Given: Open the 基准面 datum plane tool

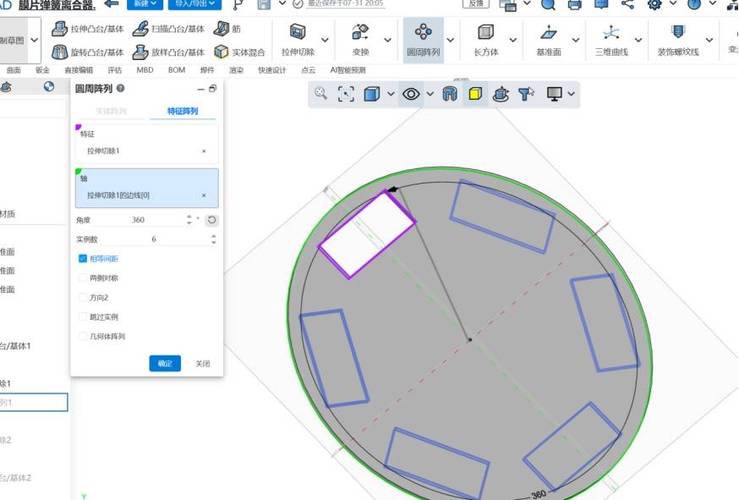Looking at the screenshot, I should (548, 38).
